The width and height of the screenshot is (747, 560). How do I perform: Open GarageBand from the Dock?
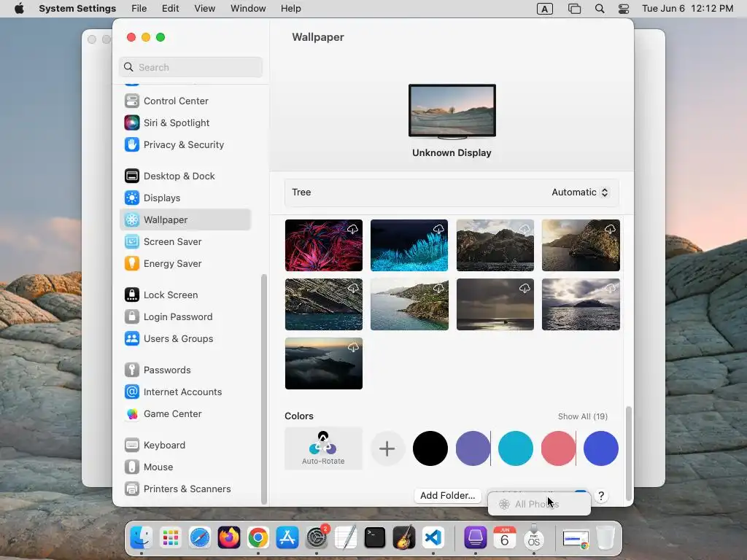404,538
